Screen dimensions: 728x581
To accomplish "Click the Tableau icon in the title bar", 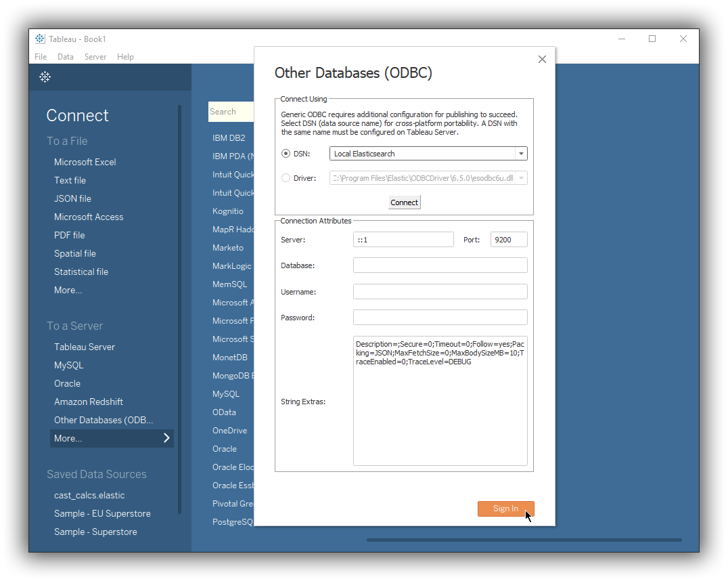I will tap(39, 39).
